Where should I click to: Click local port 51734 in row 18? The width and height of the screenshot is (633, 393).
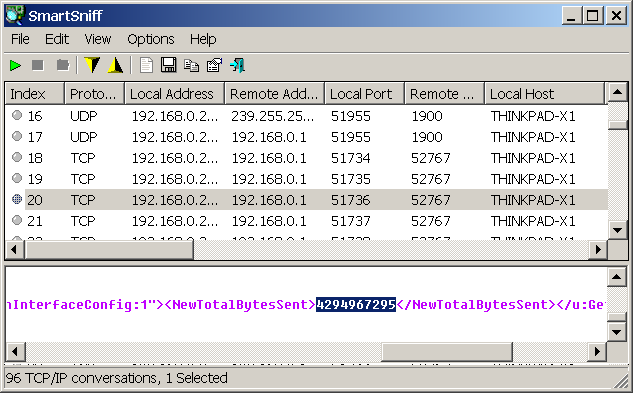350,158
